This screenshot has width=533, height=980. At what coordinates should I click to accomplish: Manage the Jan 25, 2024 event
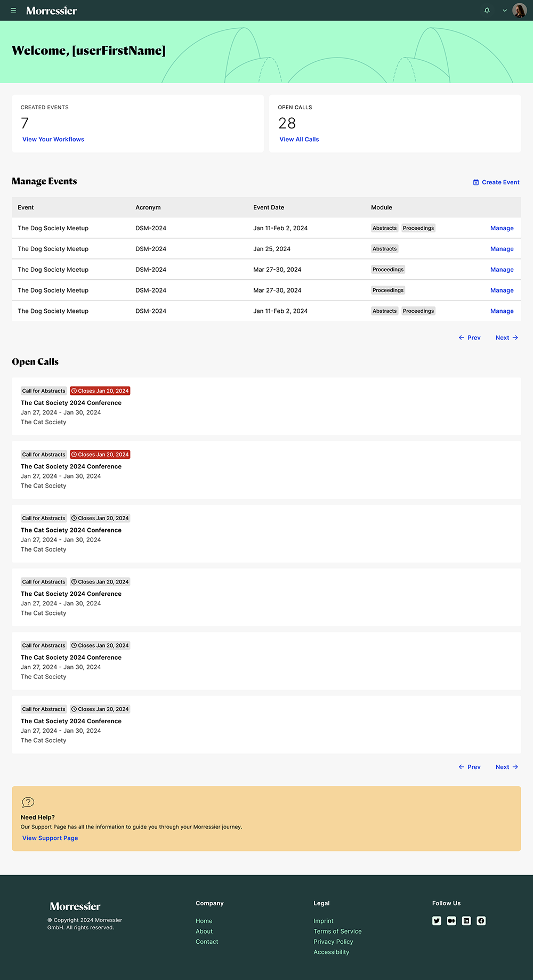(502, 249)
